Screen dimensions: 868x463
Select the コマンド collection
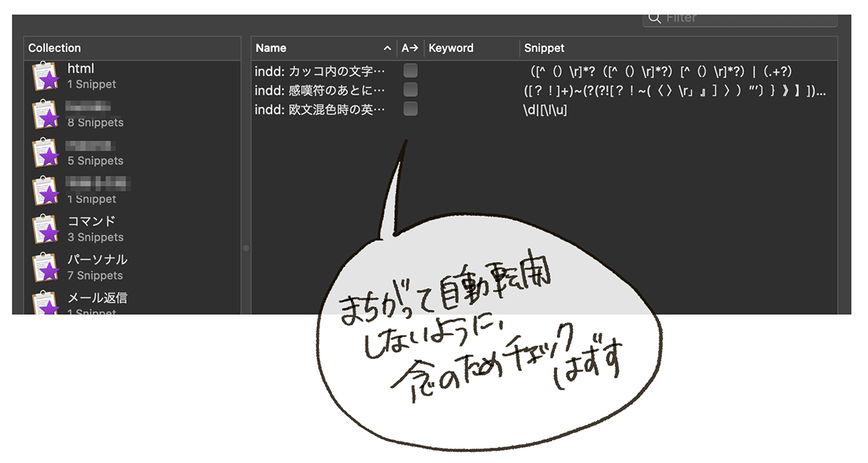click(132, 229)
